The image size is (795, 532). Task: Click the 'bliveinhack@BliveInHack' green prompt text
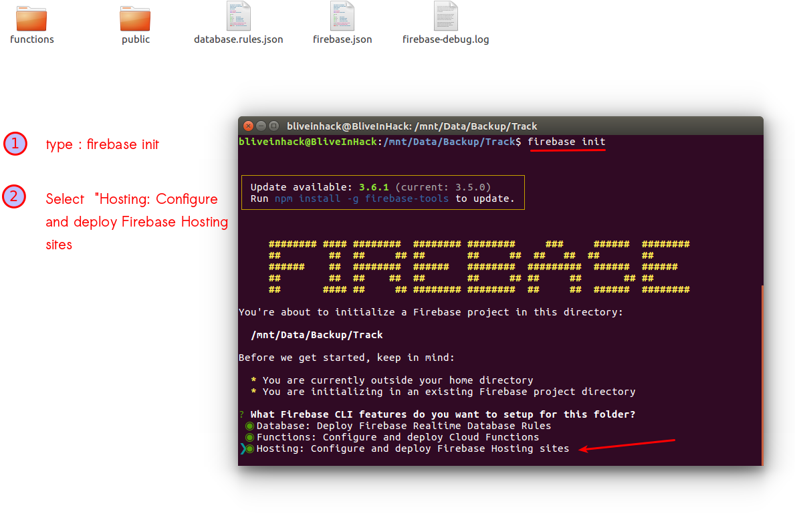point(308,142)
